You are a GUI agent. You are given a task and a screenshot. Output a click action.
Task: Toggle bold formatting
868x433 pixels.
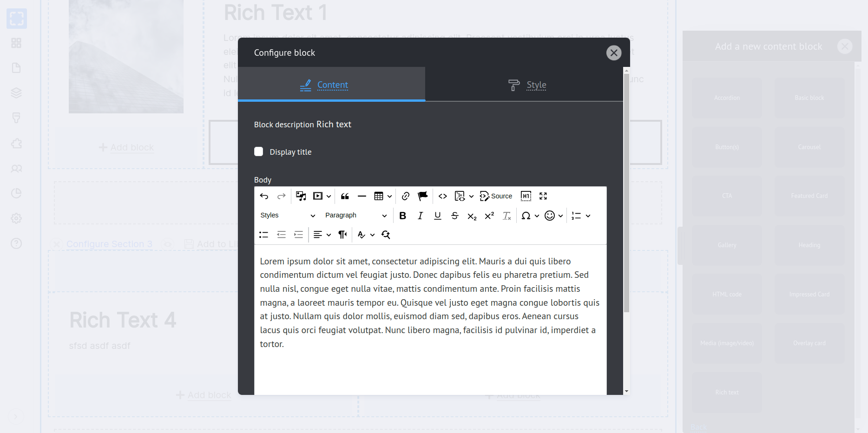tap(403, 216)
